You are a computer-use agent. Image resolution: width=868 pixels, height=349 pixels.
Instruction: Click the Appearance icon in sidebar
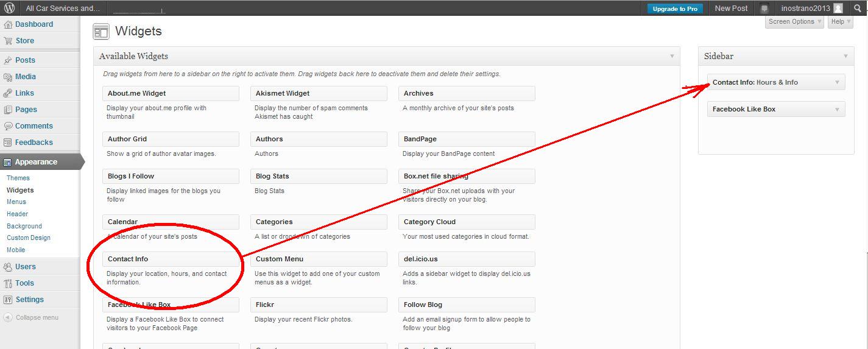8,162
